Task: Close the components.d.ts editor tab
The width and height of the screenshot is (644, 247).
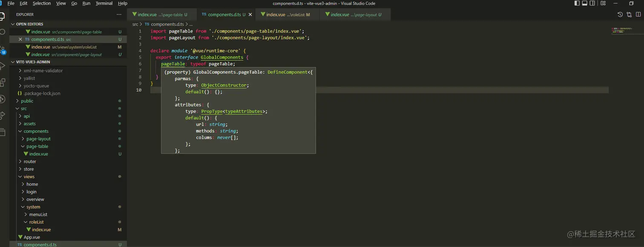Action: [x=250, y=14]
